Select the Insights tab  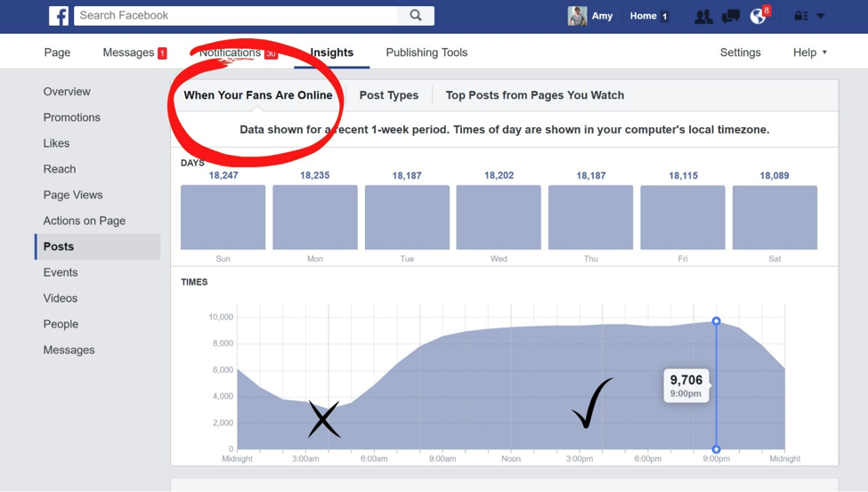click(x=331, y=52)
